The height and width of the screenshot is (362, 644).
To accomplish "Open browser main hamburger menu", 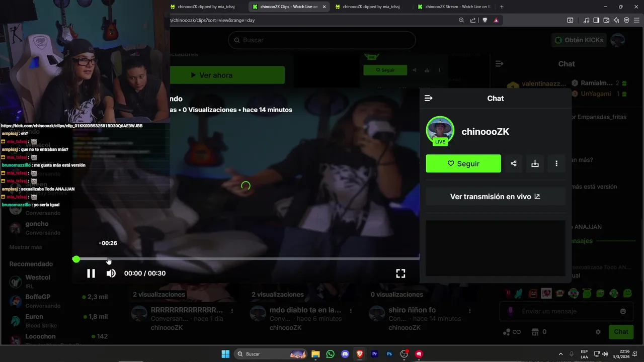I will pos(636,20).
